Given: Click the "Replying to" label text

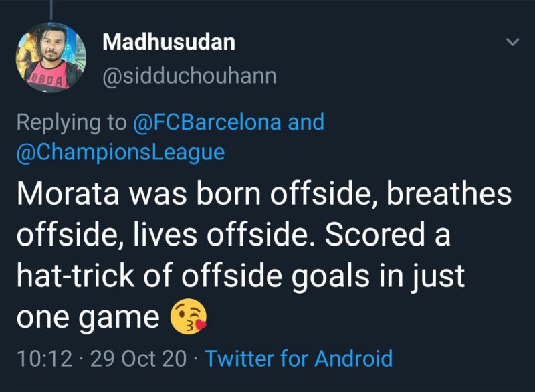Looking at the screenshot, I should (71, 122).
